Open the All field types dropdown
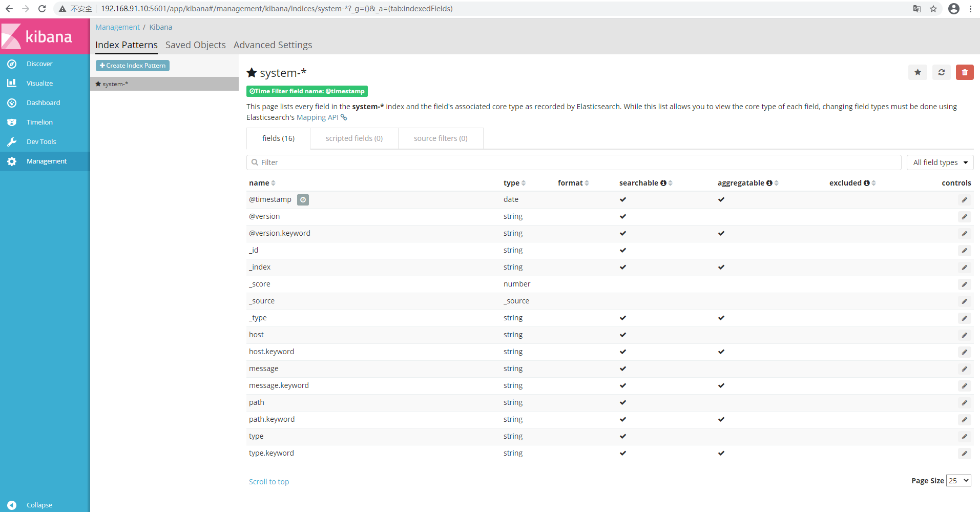980x512 pixels. click(940, 162)
